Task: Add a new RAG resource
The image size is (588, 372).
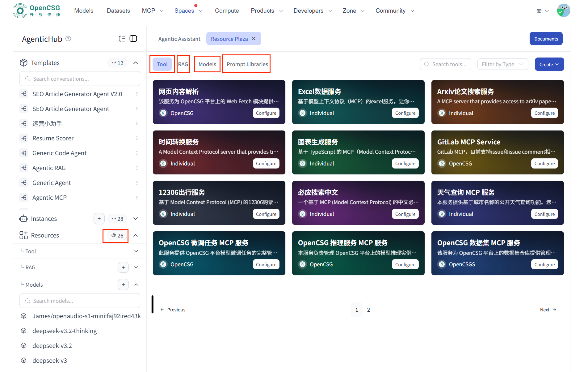Action: [123, 267]
